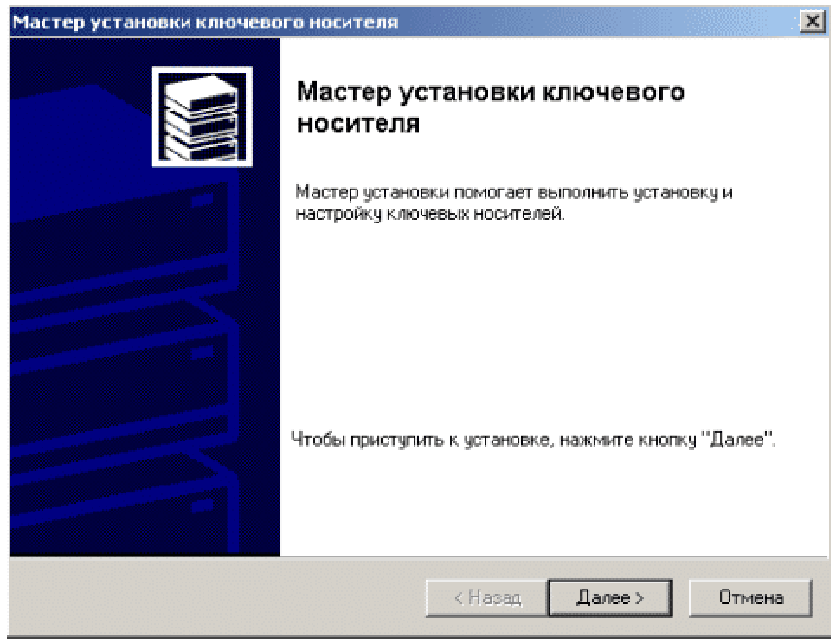Click the stacked drives wizard icon
Screen dimensions: 836x644
tap(202, 117)
